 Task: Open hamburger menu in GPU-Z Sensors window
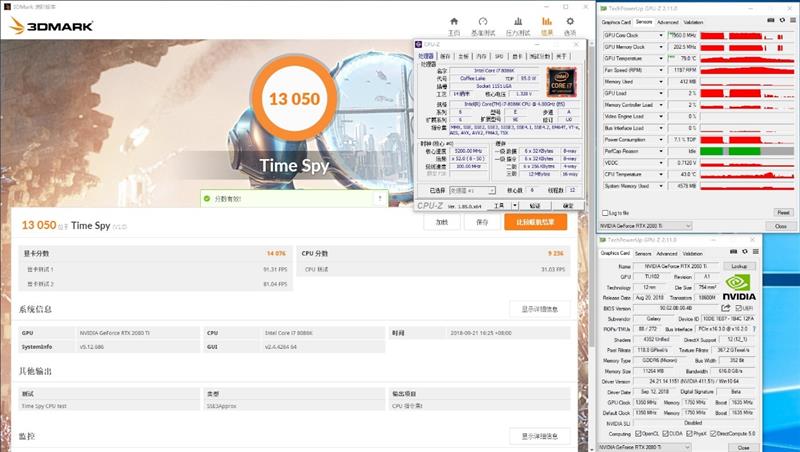point(793,20)
